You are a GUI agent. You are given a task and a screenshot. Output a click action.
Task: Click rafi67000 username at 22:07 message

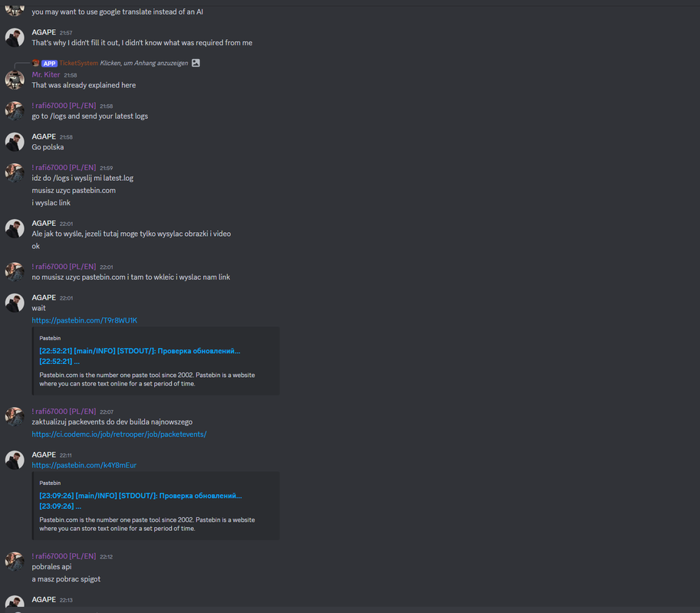click(64, 411)
